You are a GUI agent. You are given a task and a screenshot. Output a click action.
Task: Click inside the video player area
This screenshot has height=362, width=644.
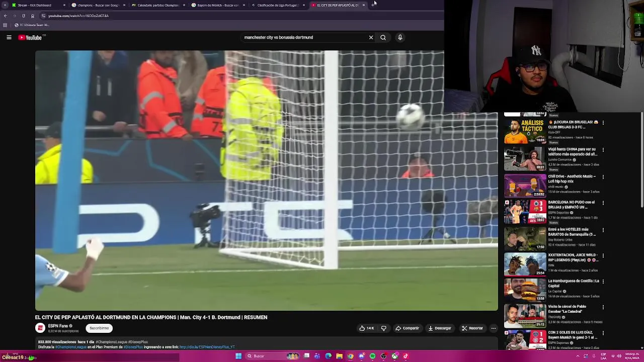[x=266, y=180]
